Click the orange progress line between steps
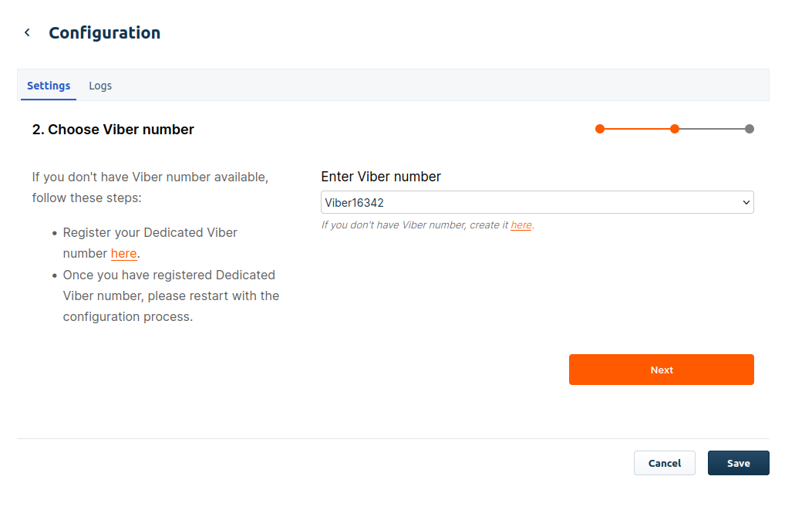The image size is (812, 510). (x=637, y=129)
